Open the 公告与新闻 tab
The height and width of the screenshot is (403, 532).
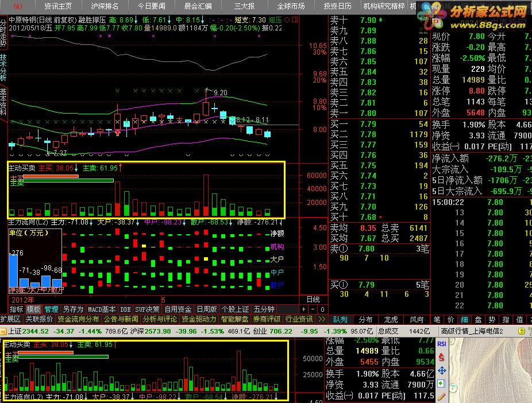click(x=121, y=319)
